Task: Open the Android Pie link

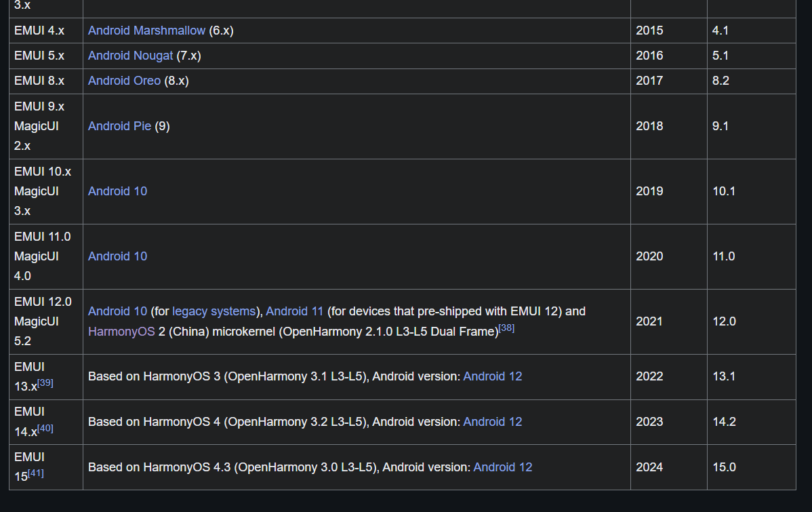Action: [x=119, y=126]
